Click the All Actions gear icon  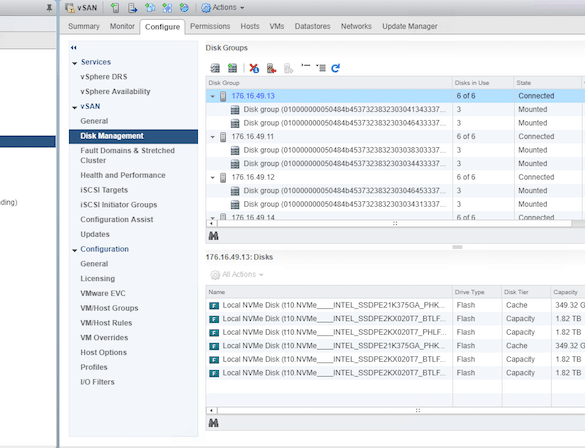(x=215, y=275)
